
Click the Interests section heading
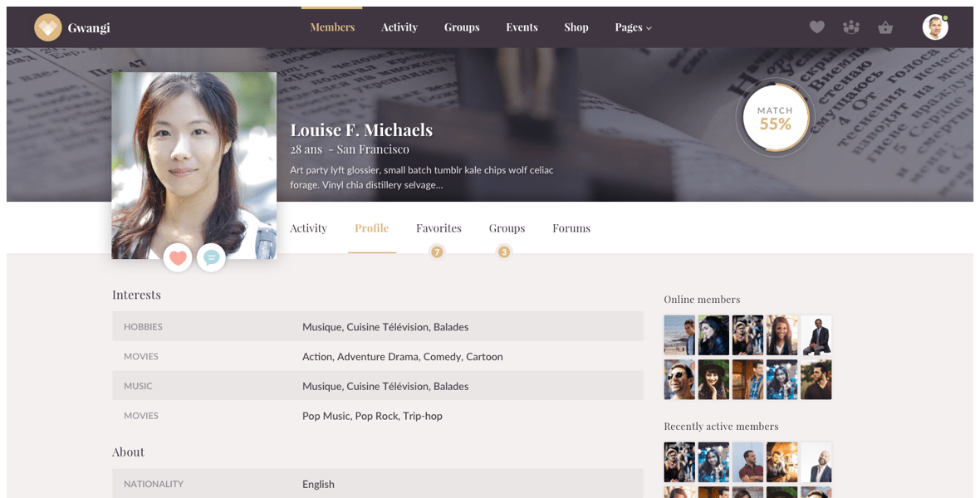coord(136,295)
